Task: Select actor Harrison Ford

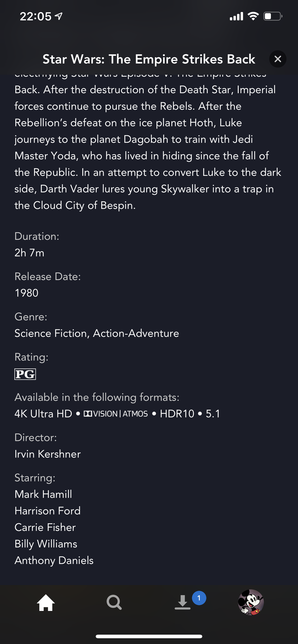Action: [x=48, y=511]
